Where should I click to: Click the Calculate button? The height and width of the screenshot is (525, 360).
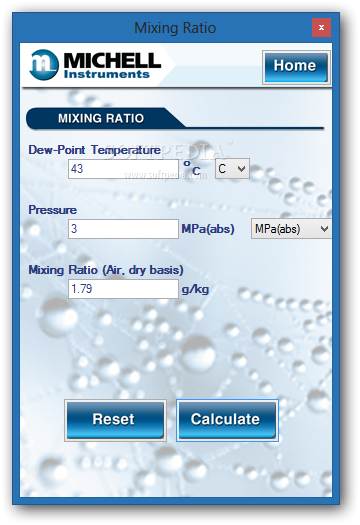(227, 420)
